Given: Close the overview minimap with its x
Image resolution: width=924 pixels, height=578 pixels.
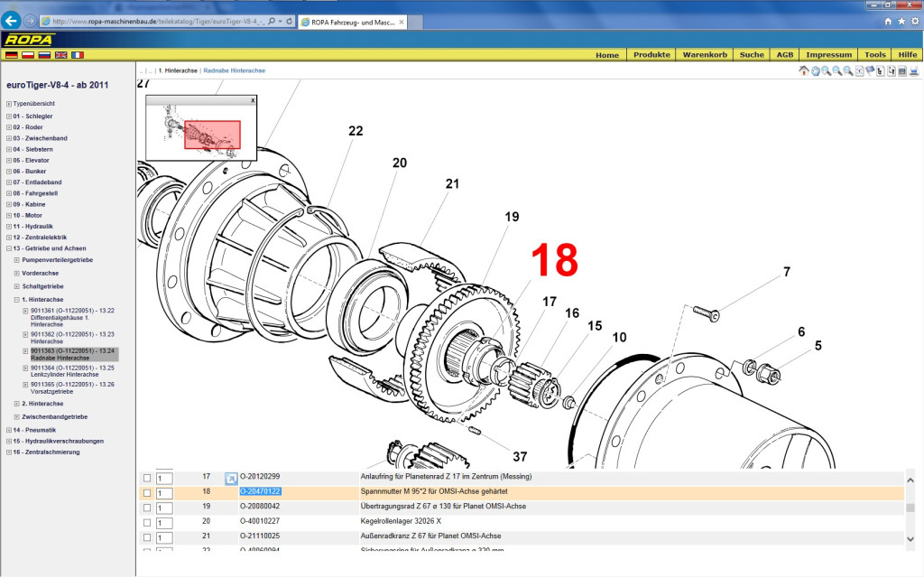Looking at the screenshot, I should coord(253,100).
